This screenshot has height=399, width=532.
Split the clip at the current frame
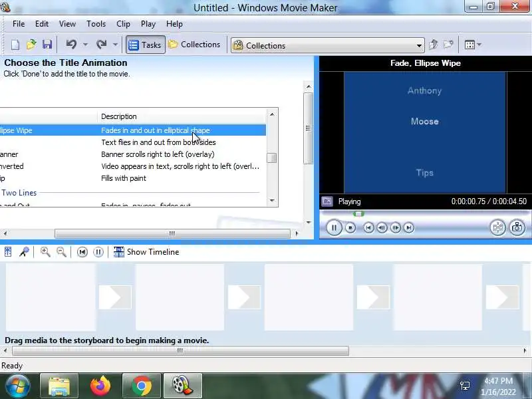coord(497,227)
